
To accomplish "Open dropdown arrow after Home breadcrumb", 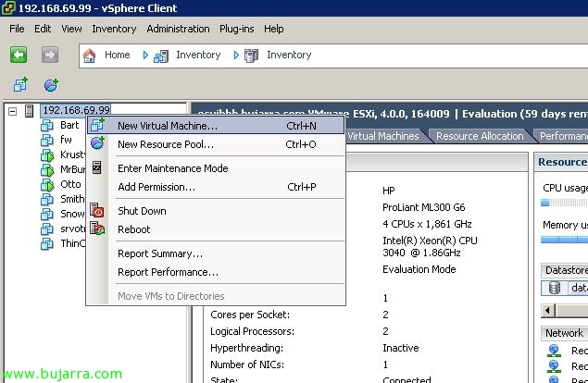I will click(x=145, y=56).
